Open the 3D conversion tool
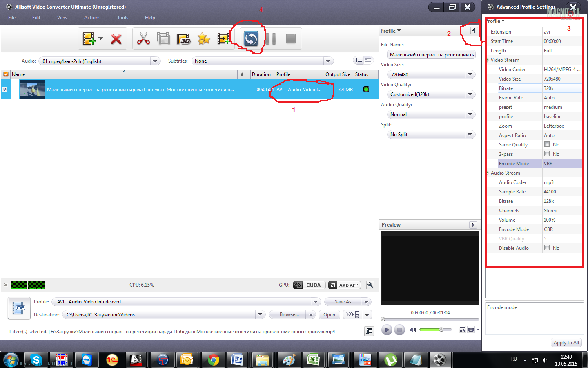This screenshot has width=588, height=368. click(184, 39)
